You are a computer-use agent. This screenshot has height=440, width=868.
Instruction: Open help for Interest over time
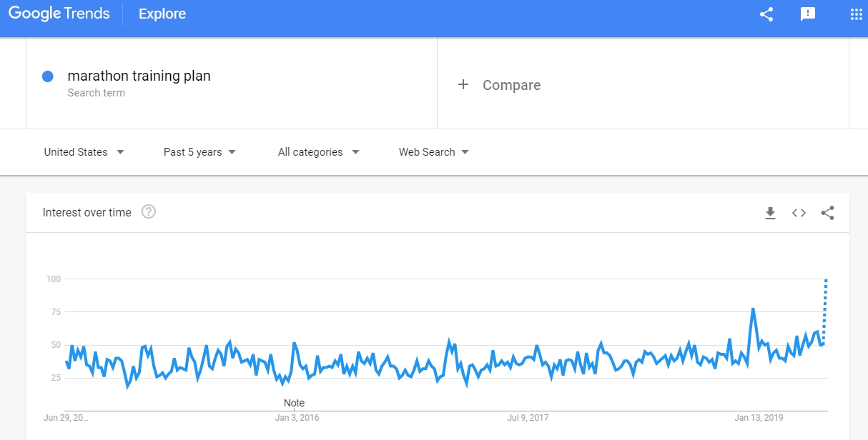coord(149,211)
